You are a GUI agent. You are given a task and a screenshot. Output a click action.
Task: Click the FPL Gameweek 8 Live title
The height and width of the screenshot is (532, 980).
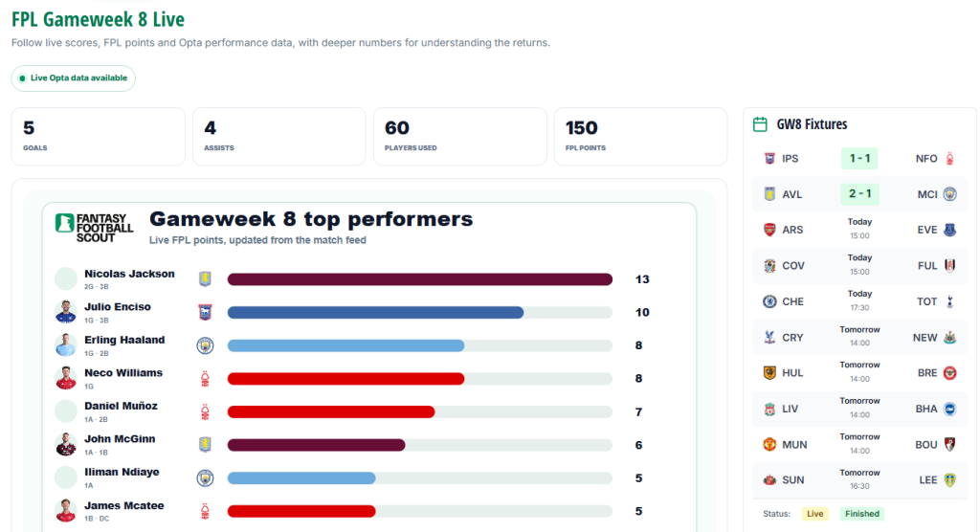tap(99, 19)
